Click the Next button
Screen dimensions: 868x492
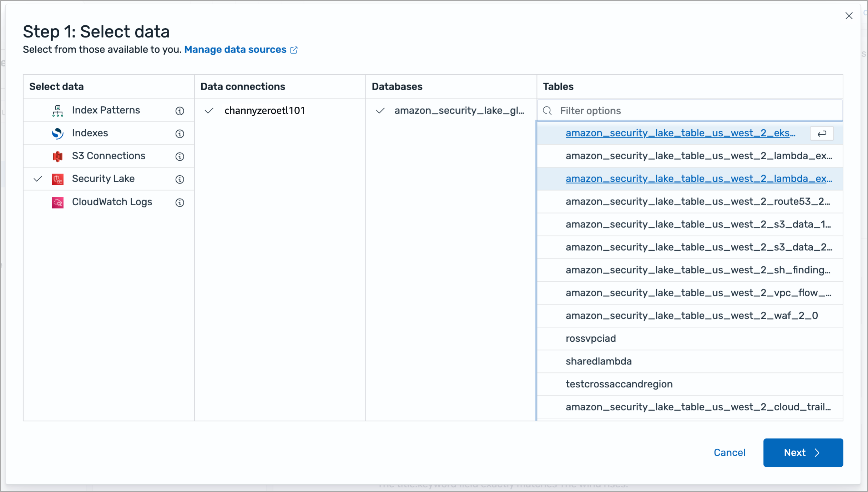point(803,452)
